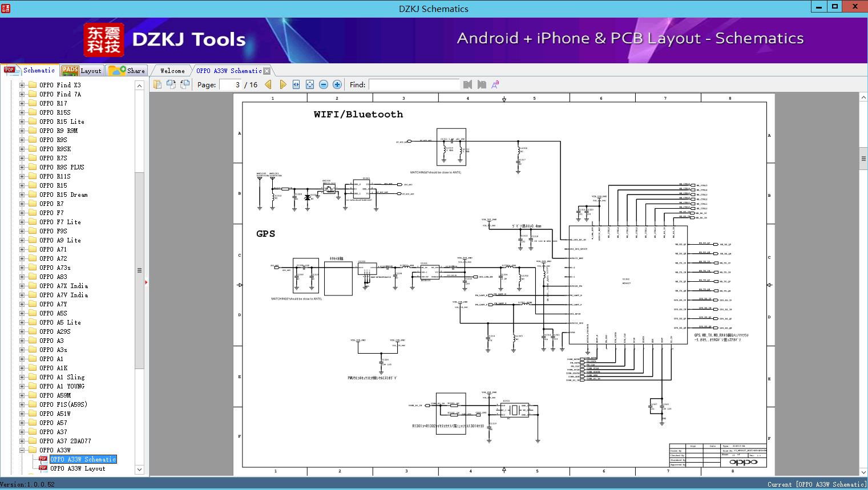Click the tree panel vertical scrollbar thumb
The image size is (868, 490).
pos(139,270)
